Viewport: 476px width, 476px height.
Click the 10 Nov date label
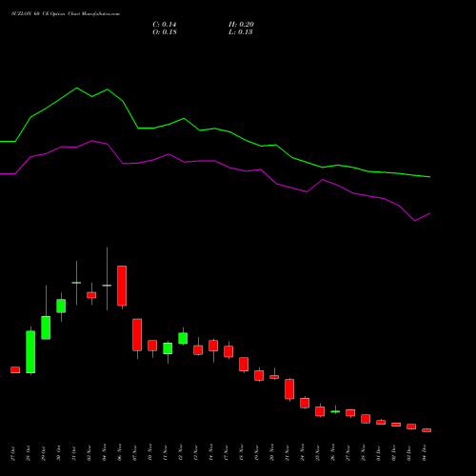pos(150,453)
